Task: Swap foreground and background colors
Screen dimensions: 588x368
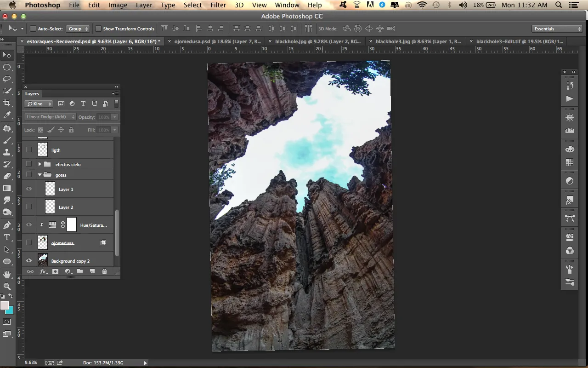Action: (11, 296)
